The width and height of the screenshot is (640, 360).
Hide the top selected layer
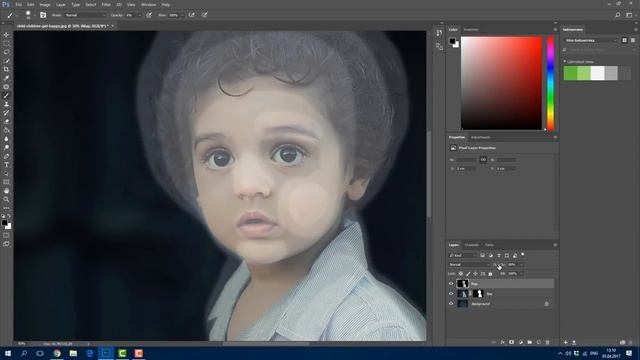(x=451, y=284)
